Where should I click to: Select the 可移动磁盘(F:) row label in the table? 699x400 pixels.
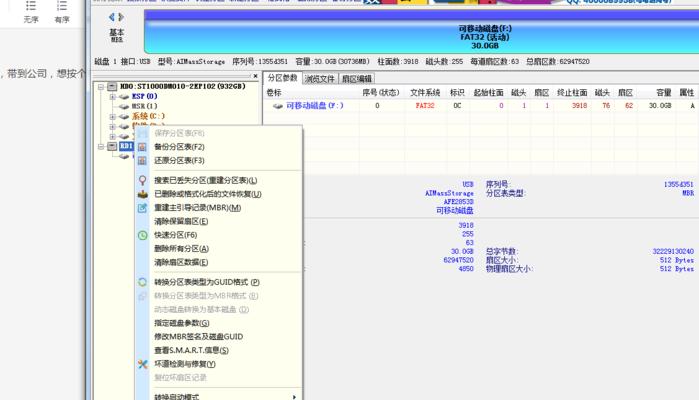tap(315, 106)
